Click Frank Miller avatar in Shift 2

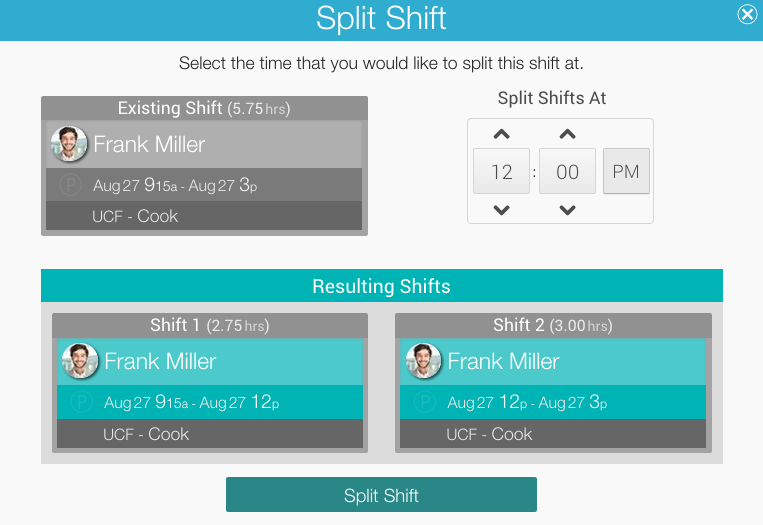coord(423,361)
